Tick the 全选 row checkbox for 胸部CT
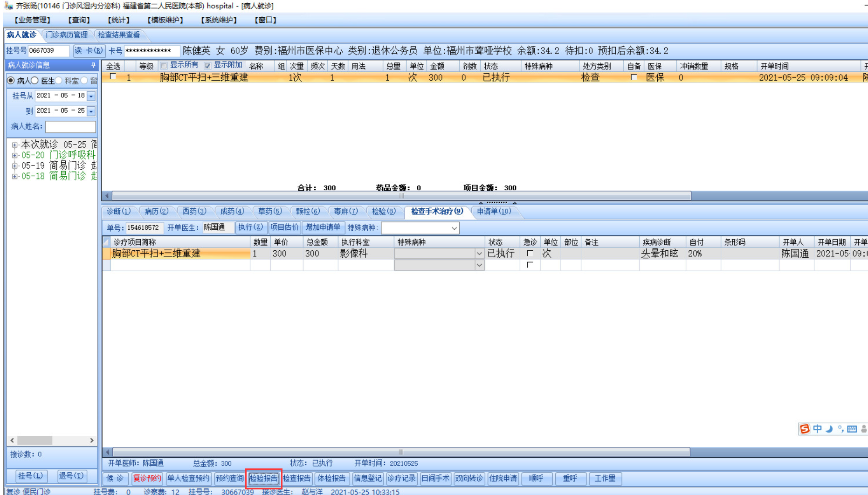Image resolution: width=868 pixels, height=495 pixels. click(x=113, y=77)
